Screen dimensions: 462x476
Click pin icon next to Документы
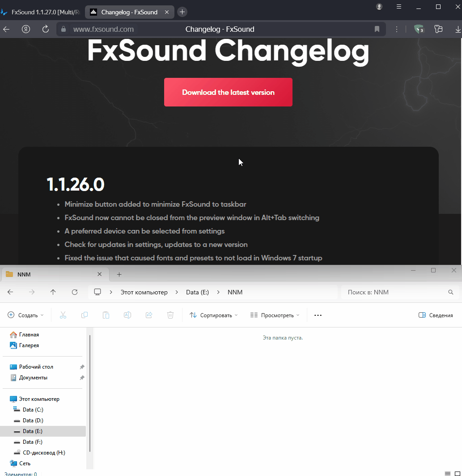[82, 378]
